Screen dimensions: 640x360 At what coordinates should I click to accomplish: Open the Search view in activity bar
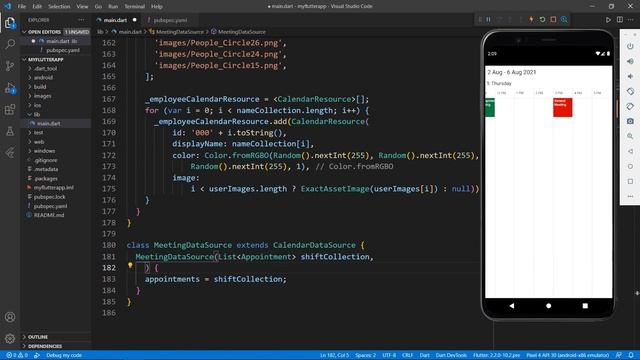point(10,44)
